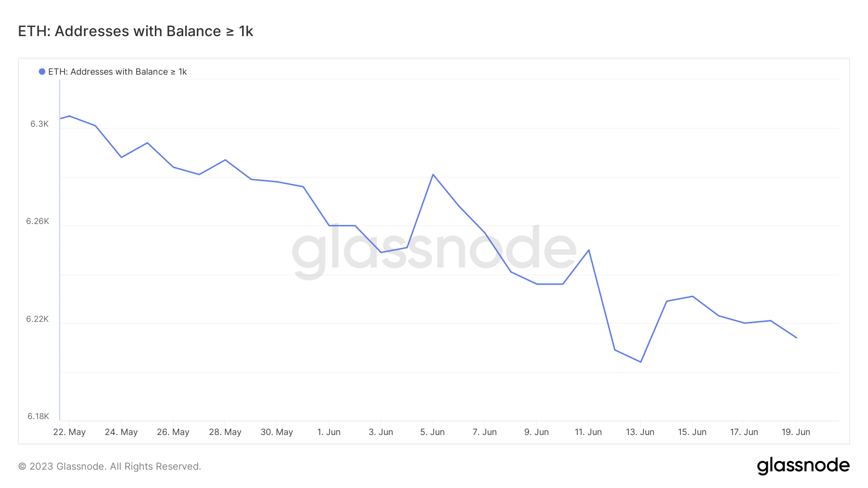
Task: Click the glassnode watermark in the chart center
Action: pyautogui.click(x=434, y=250)
